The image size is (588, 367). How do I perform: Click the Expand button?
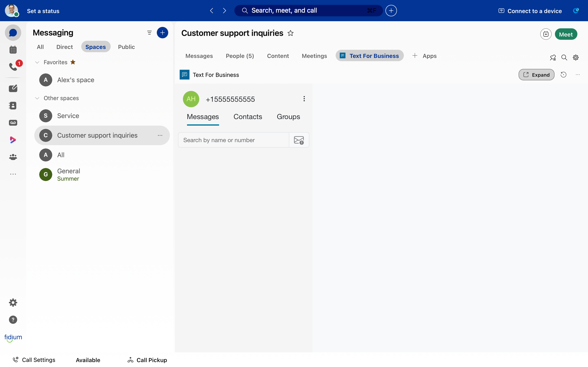pyautogui.click(x=536, y=75)
